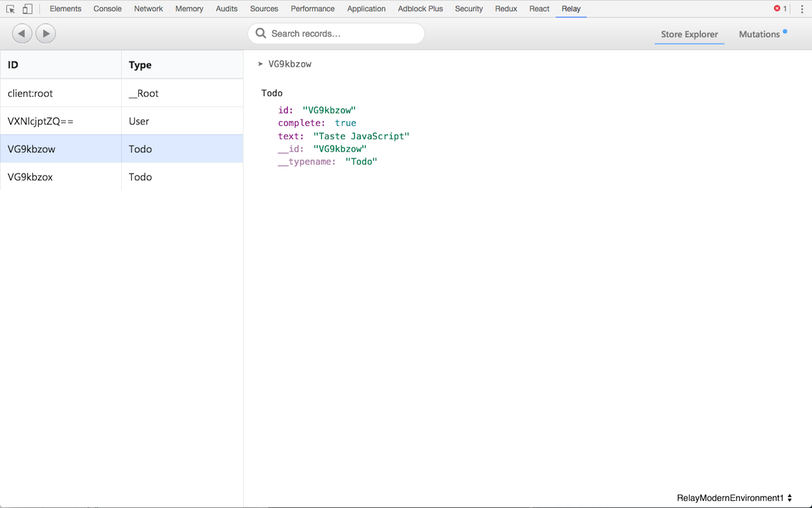The width and height of the screenshot is (812, 508).
Task: Click the red error counter icon
Action: tap(777, 8)
